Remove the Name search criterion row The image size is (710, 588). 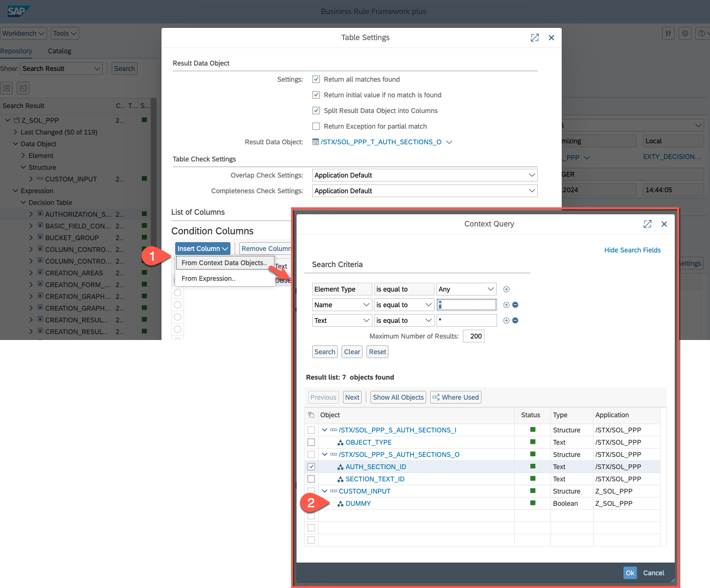[x=515, y=305]
